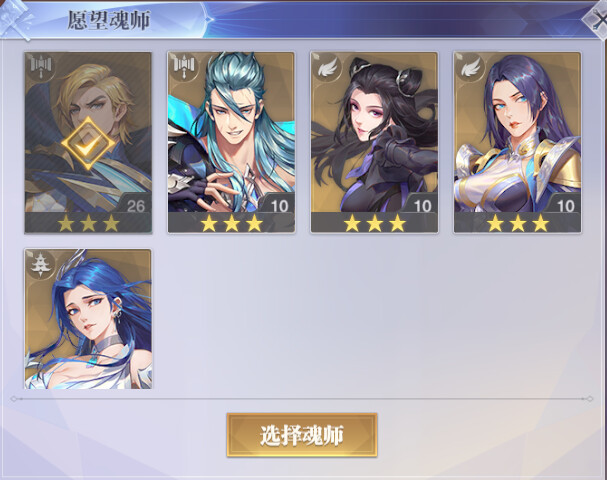Click class emblem icon on blonde hero card

(x=41, y=67)
